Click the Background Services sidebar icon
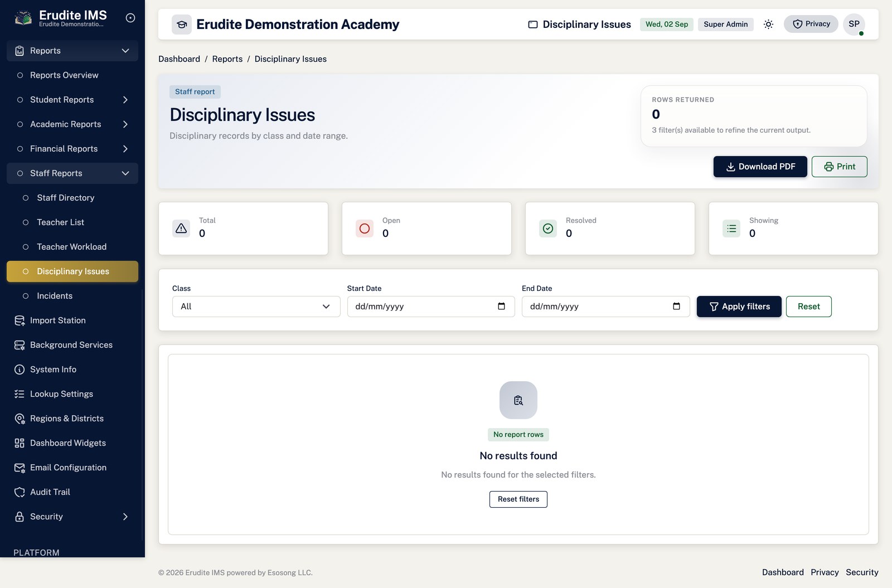Screen dimensions: 892x588 pyautogui.click(x=20, y=345)
